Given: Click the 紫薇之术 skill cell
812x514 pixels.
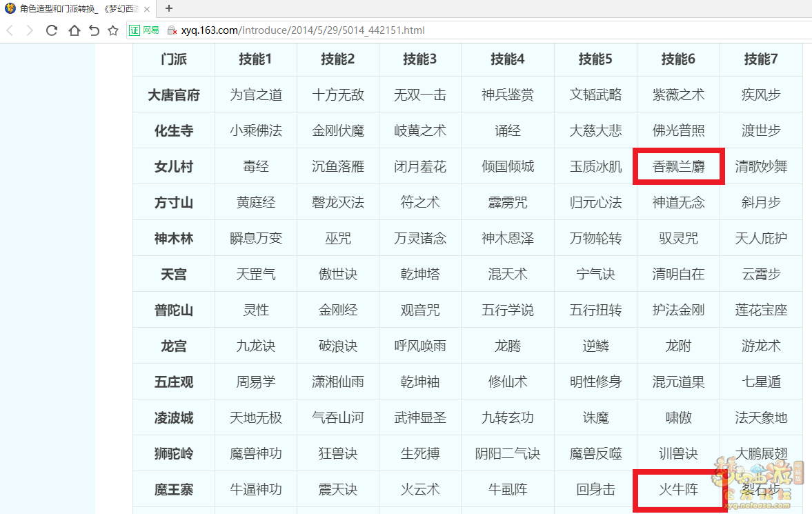Looking at the screenshot, I should point(678,95).
